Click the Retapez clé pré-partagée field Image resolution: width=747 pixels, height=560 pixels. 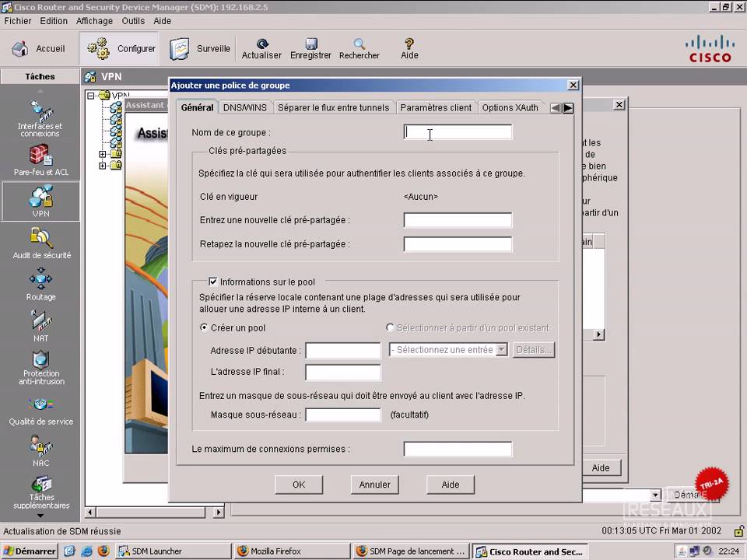coord(458,243)
